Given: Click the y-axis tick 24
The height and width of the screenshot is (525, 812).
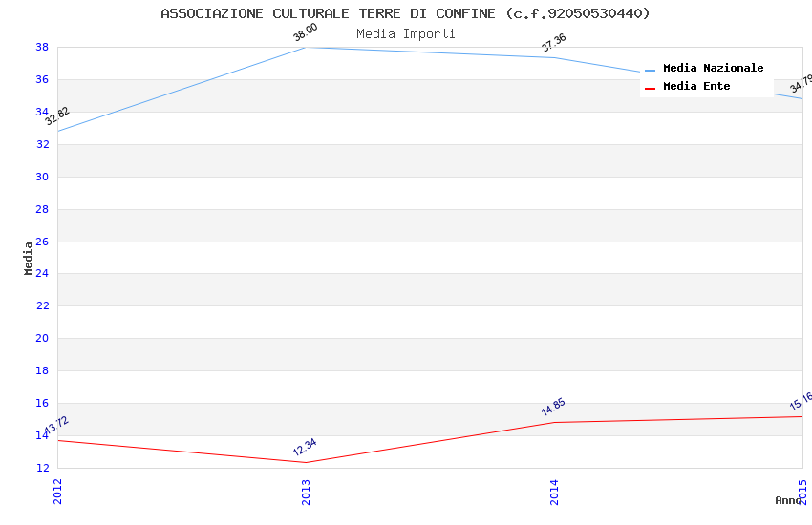Looking at the screenshot, I should click(42, 273).
